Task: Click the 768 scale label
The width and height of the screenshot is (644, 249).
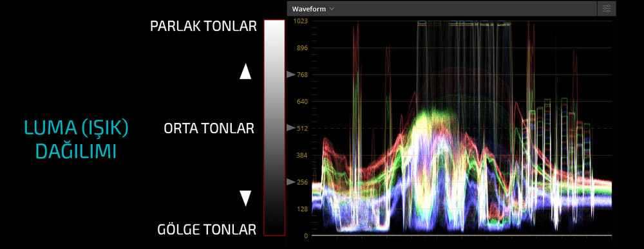Action: (x=302, y=75)
